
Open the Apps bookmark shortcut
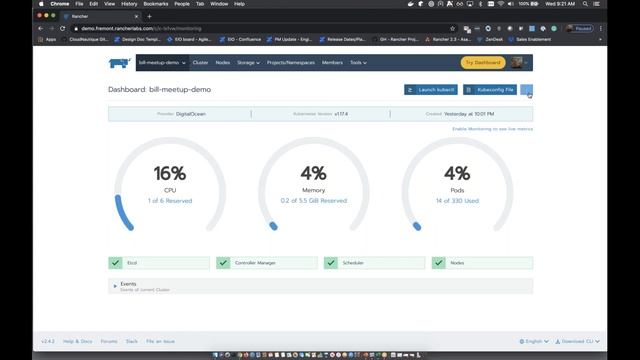coord(47,40)
